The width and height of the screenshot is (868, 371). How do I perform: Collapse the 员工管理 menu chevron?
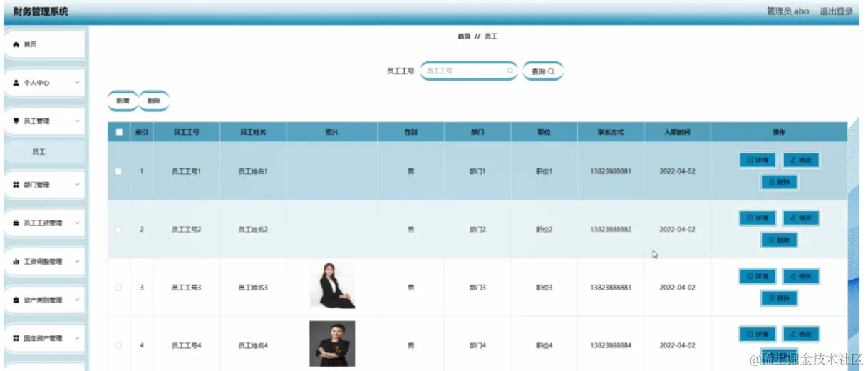pos(77,121)
